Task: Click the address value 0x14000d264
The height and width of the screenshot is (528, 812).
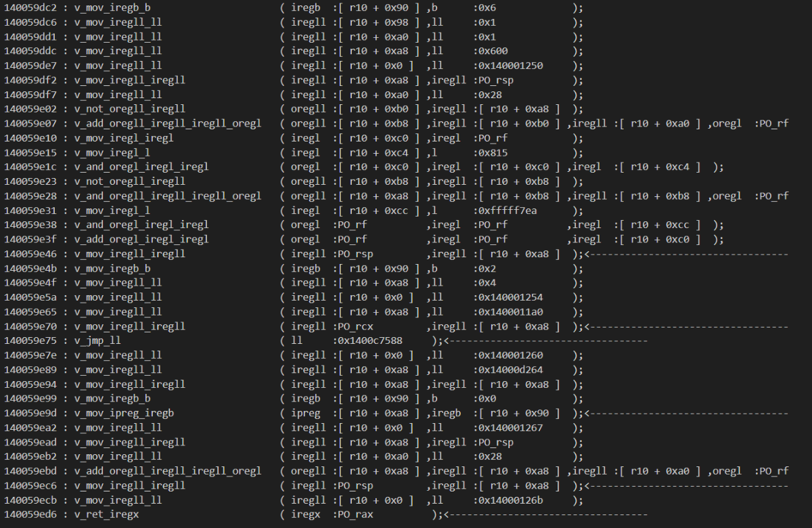Action: pos(509,370)
